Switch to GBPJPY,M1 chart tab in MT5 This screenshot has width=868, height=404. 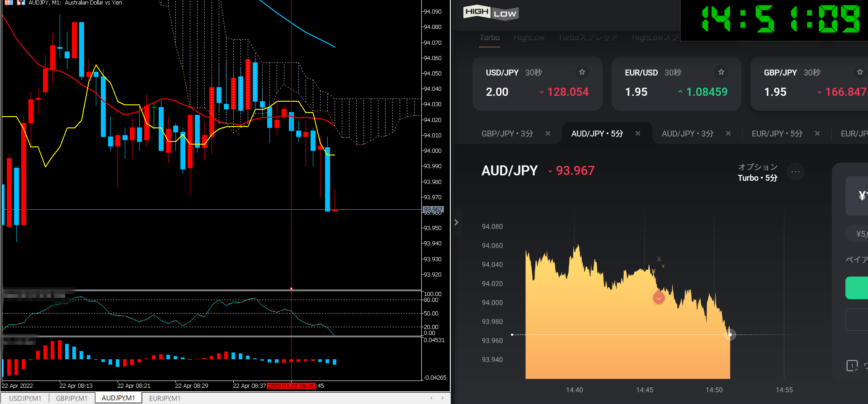(72, 398)
